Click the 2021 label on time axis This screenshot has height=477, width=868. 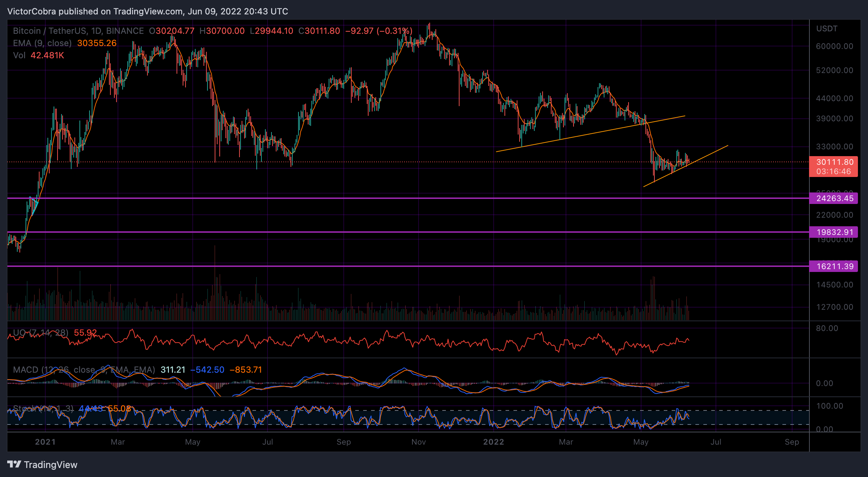[45, 442]
